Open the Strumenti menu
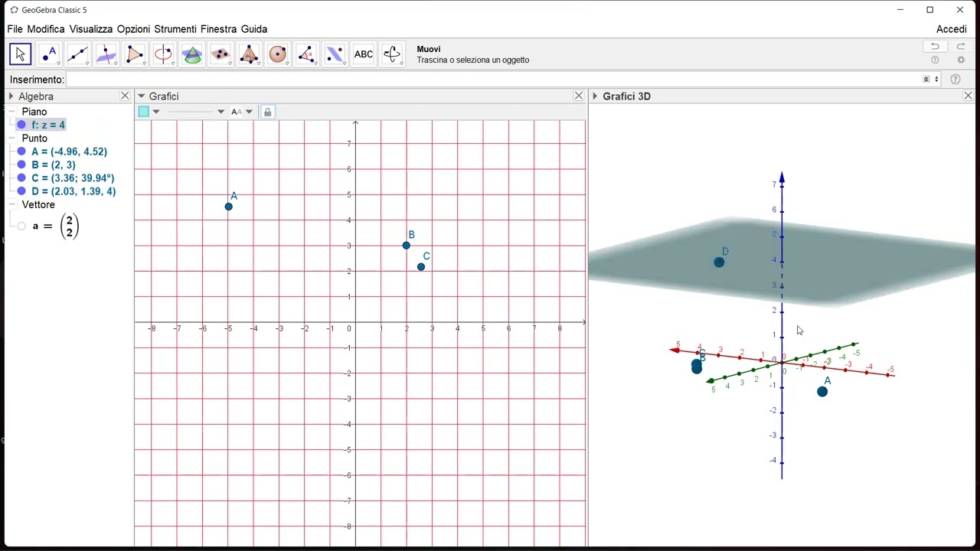The height and width of the screenshot is (551, 980). [175, 29]
